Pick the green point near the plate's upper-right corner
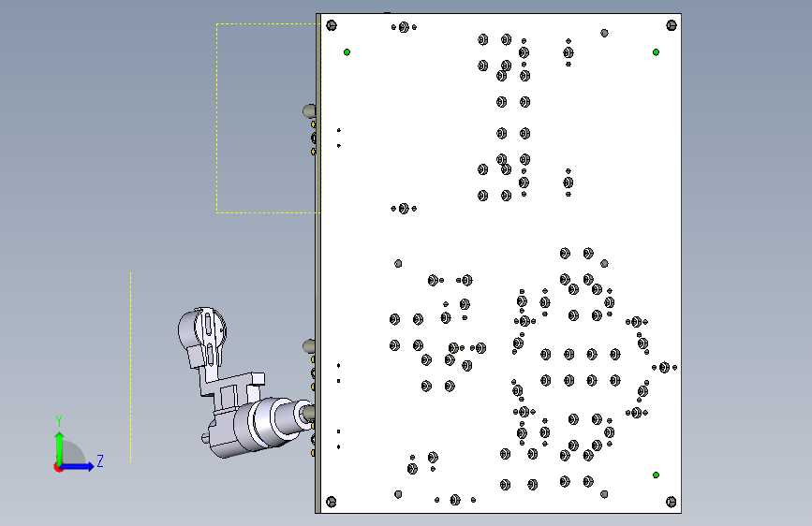This screenshot has width=812, height=526. 657,51
